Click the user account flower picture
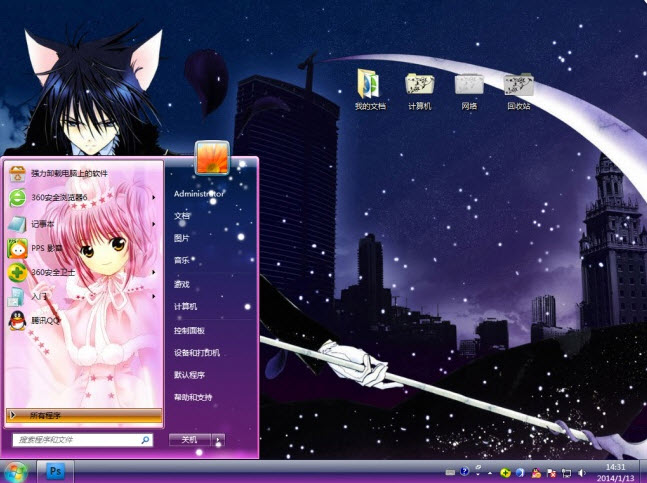The image size is (647, 483). click(x=212, y=158)
